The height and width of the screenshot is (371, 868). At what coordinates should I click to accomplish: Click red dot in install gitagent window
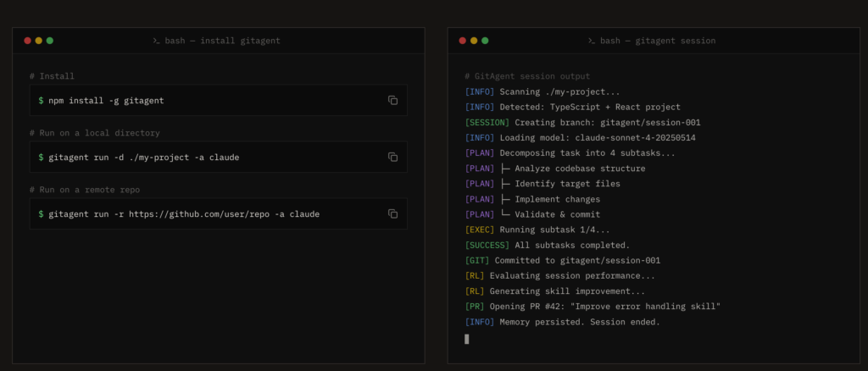28,41
